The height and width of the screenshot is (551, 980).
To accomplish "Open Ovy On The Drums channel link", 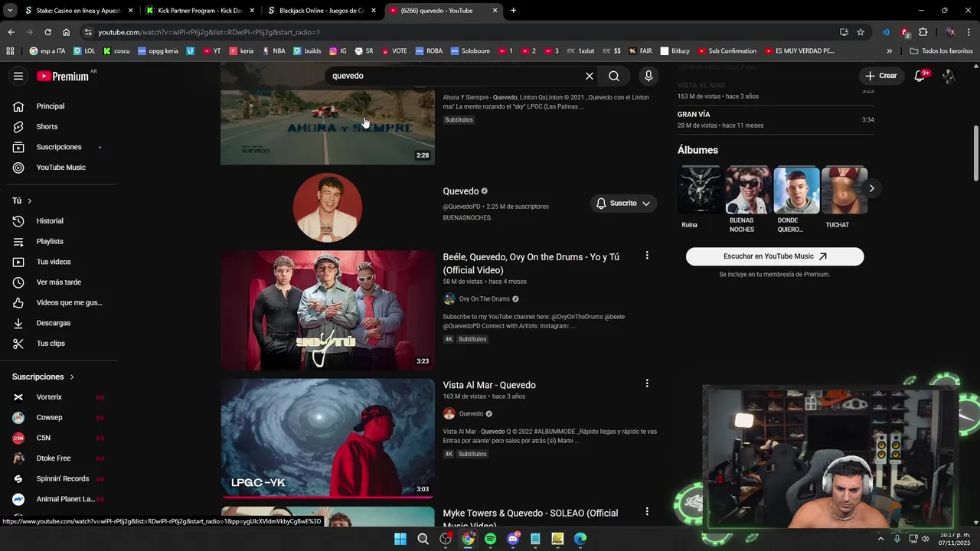I will tap(484, 299).
